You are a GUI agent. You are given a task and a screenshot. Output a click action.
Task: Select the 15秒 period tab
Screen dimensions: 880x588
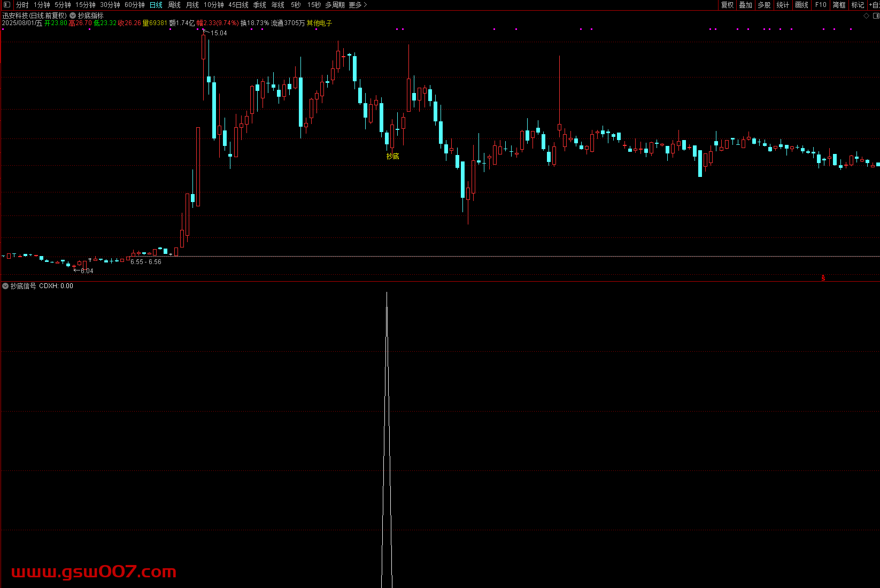pos(314,5)
